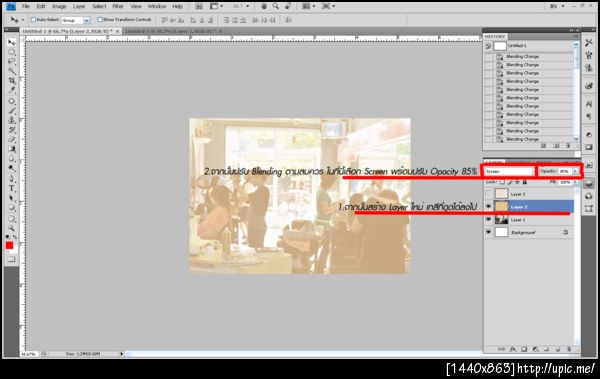This screenshot has width=600, height=379.
Task: Open the Channels panel icon in dock
Action: click(589, 196)
